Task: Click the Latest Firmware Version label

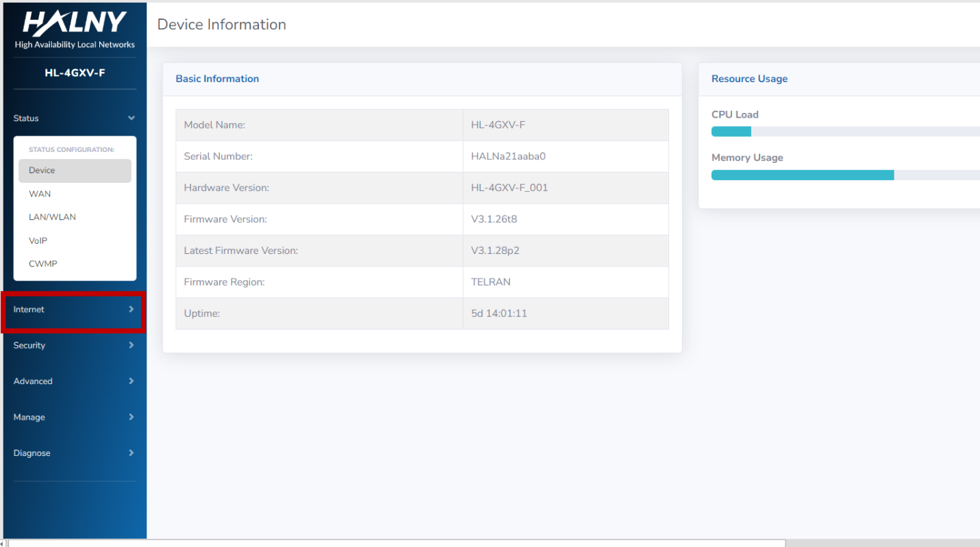Action: coord(241,251)
